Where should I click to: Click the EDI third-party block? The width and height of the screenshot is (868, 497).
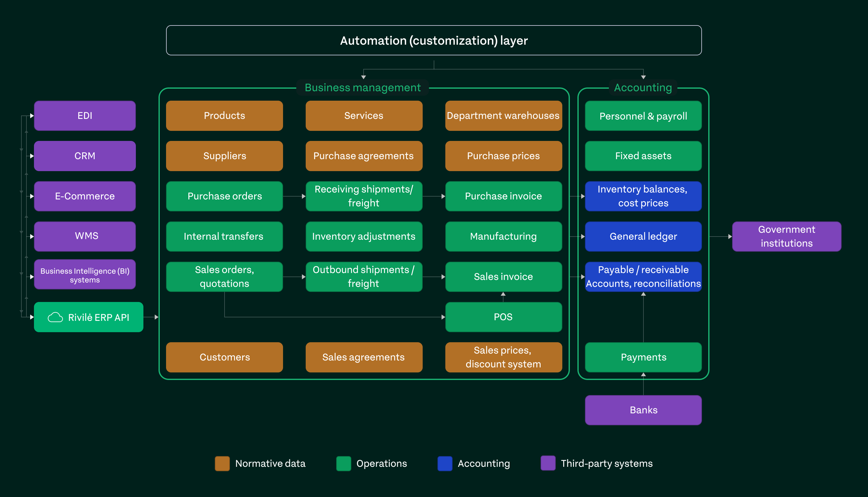85,115
